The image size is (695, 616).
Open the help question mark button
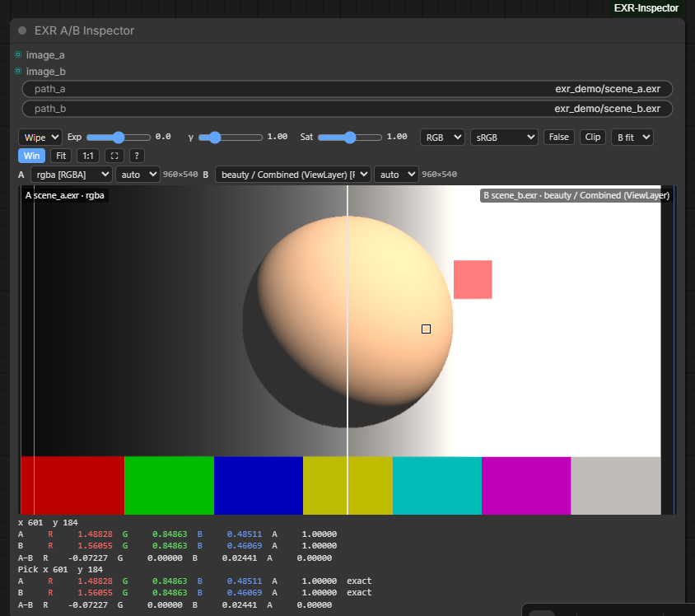137,156
